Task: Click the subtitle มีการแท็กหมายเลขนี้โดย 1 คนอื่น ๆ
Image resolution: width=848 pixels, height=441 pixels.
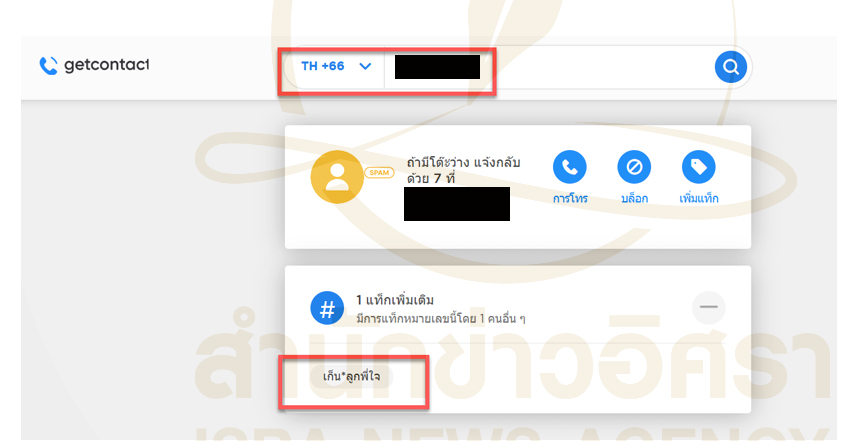Action: (x=441, y=319)
